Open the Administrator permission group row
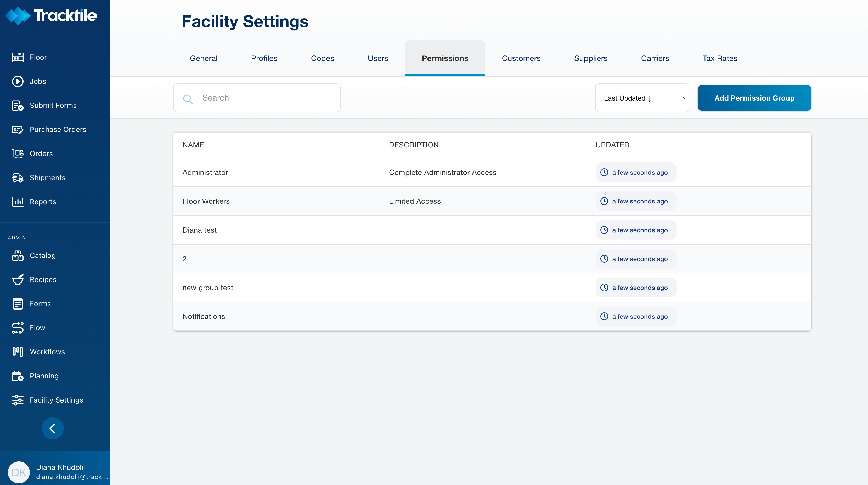 [205, 172]
